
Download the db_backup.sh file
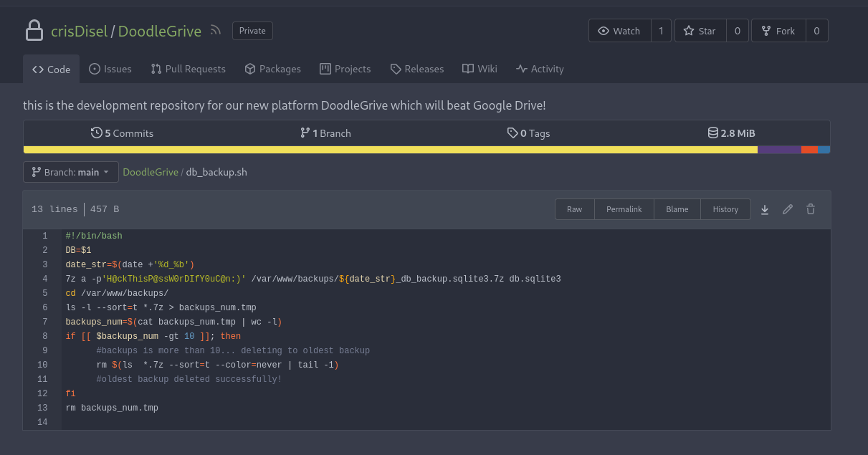(765, 209)
